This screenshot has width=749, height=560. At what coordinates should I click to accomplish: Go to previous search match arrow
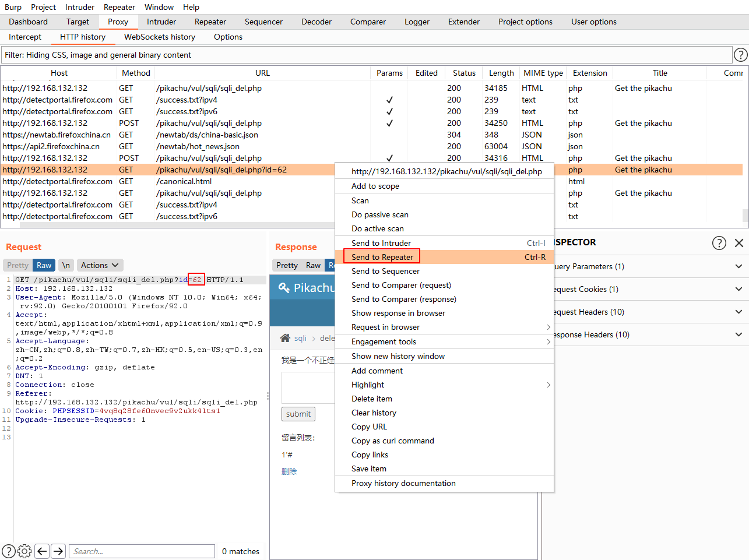42,551
